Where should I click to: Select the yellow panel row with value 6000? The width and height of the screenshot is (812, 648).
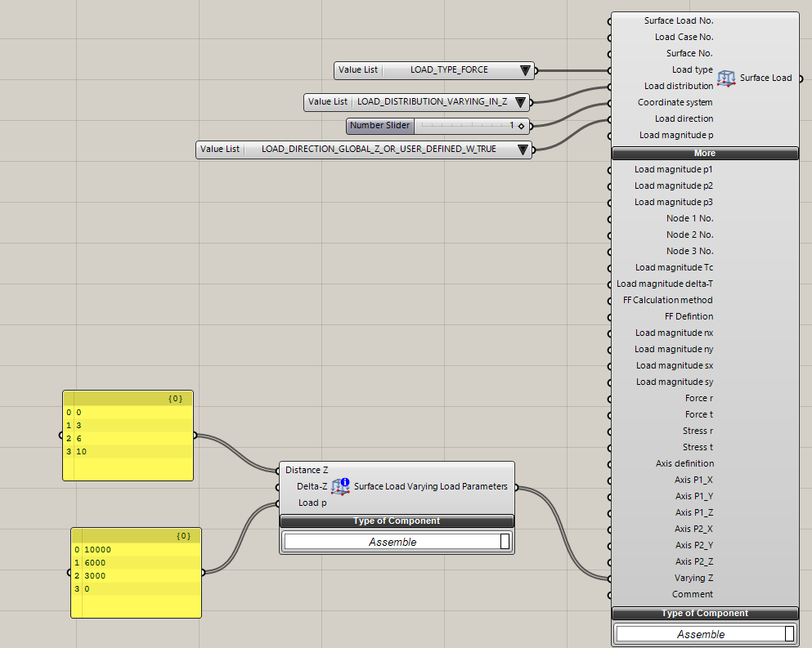click(x=137, y=562)
